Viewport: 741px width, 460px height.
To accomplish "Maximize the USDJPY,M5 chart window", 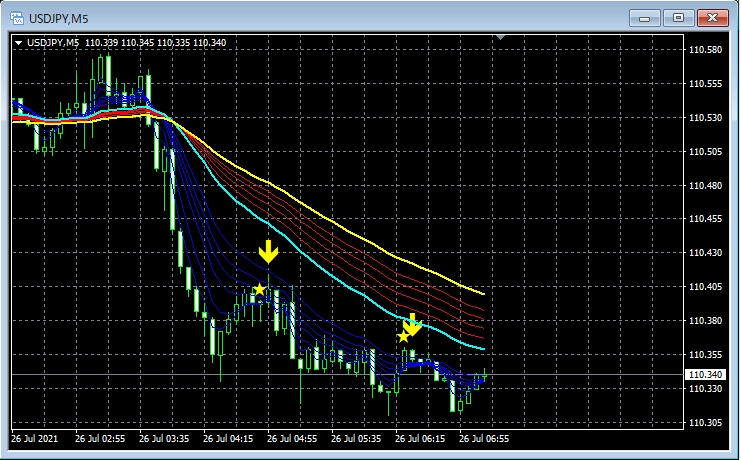I will click(678, 18).
